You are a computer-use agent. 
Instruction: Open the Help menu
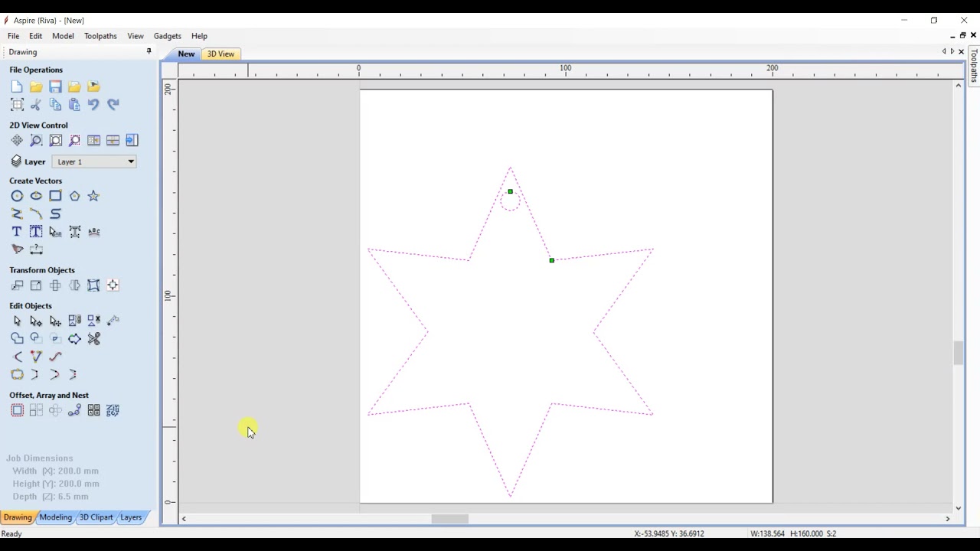coord(199,36)
